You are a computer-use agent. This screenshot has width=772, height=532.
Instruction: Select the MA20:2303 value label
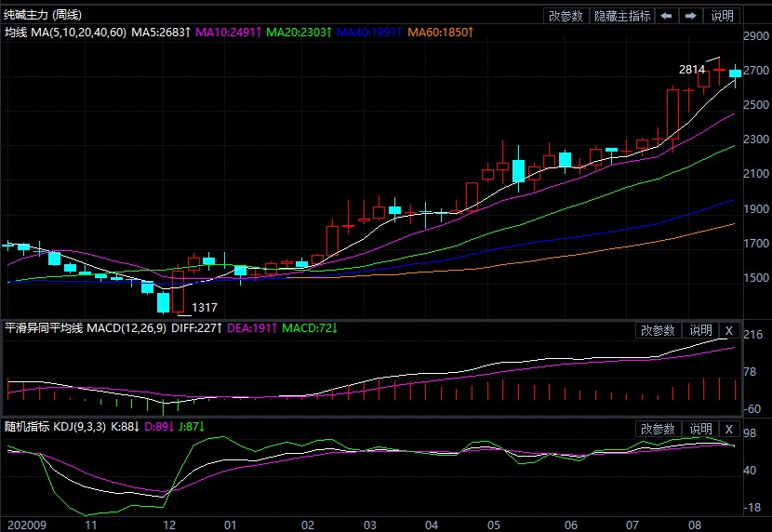pyautogui.click(x=299, y=33)
